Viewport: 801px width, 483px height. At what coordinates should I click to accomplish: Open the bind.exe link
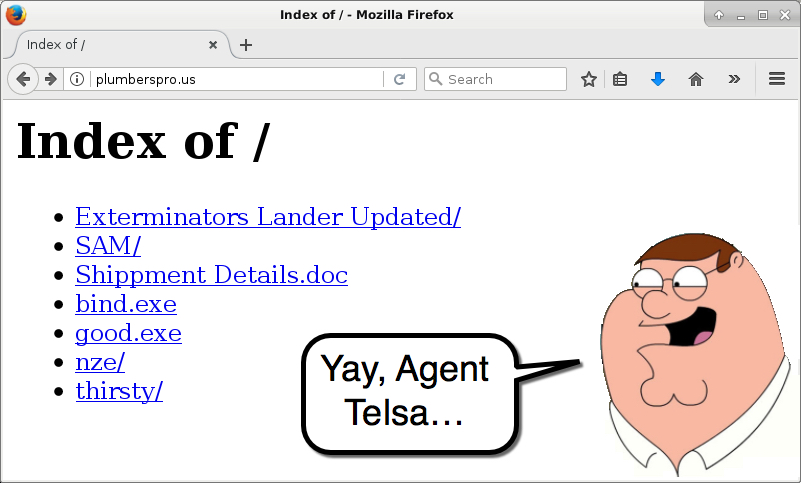tap(126, 304)
